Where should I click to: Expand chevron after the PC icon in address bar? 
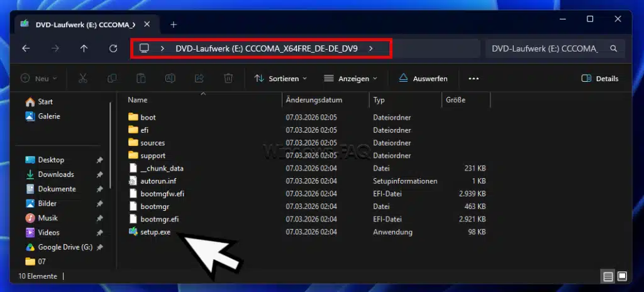tap(163, 48)
